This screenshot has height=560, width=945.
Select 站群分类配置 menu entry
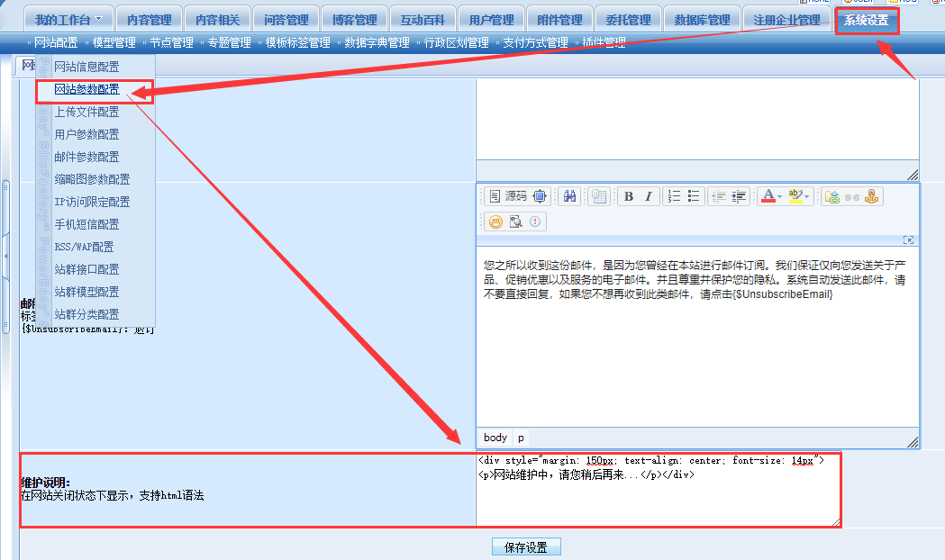[86, 314]
